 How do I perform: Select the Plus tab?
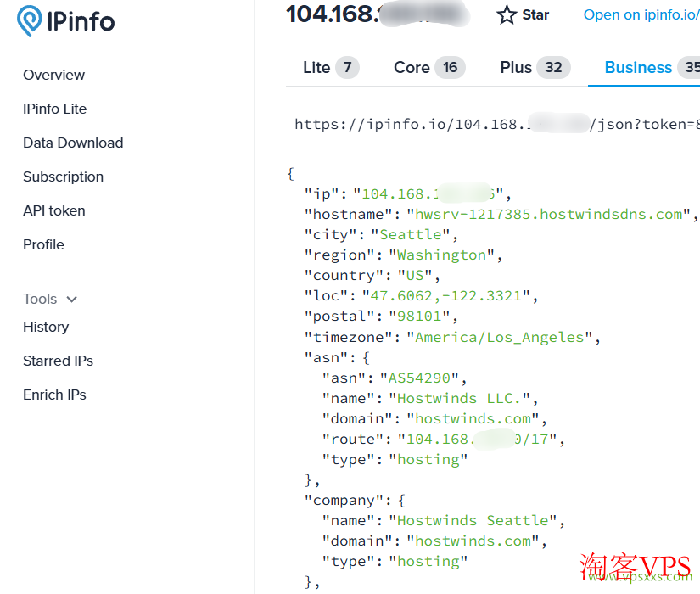point(535,68)
